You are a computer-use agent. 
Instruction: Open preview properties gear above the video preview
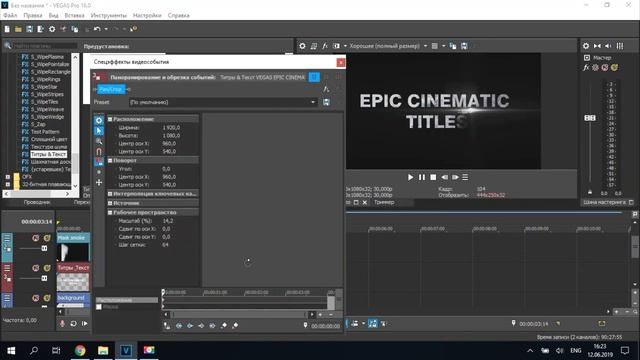pyautogui.click(x=302, y=46)
